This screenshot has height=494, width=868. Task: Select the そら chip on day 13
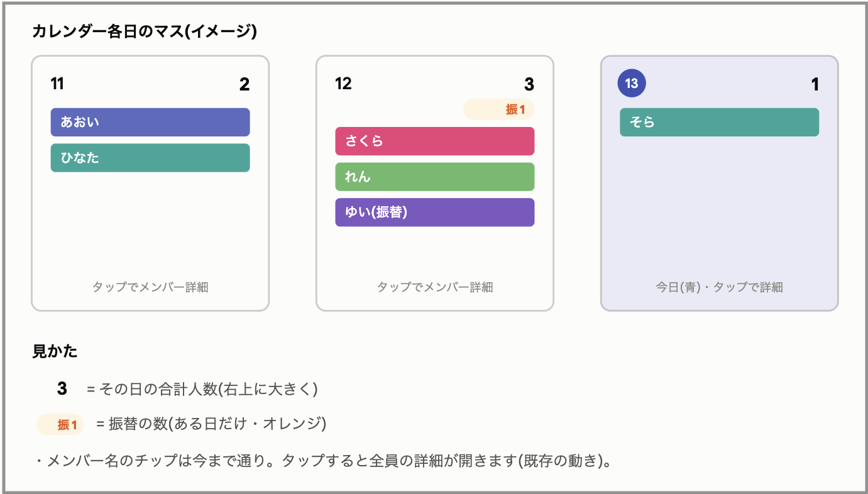720,122
